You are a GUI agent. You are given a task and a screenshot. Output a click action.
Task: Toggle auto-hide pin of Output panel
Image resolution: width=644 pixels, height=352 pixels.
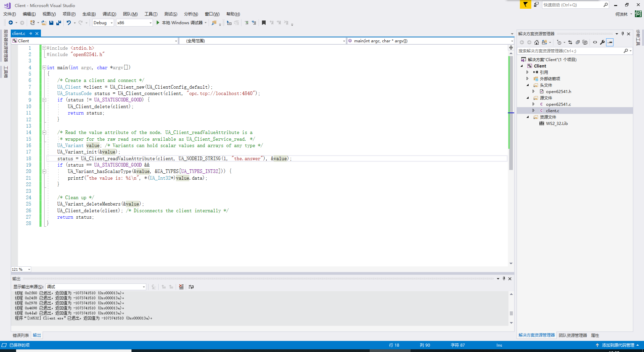coord(504,278)
